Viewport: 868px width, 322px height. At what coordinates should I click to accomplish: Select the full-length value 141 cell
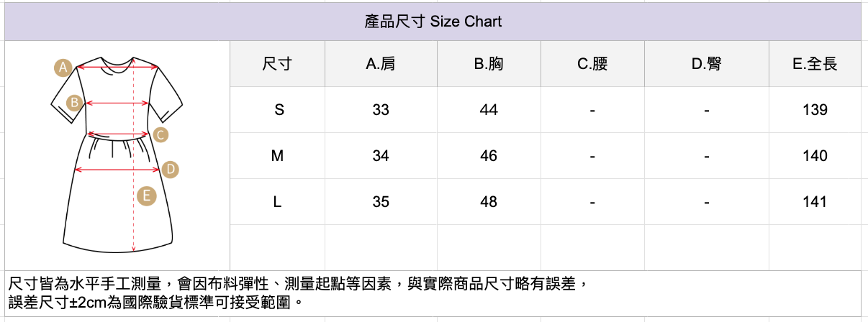pos(815,202)
